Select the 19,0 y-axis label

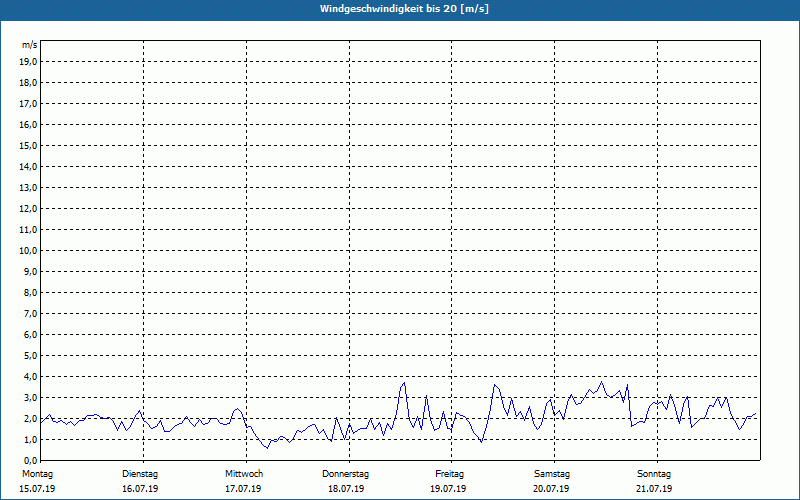click(29, 61)
